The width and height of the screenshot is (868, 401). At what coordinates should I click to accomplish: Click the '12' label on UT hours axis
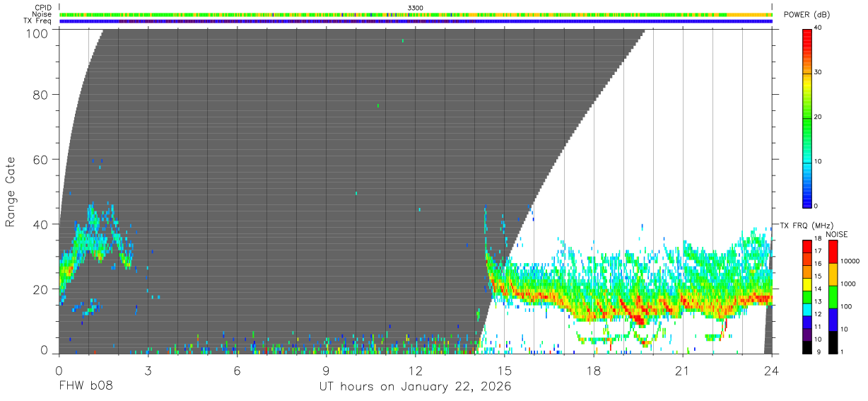click(x=416, y=371)
